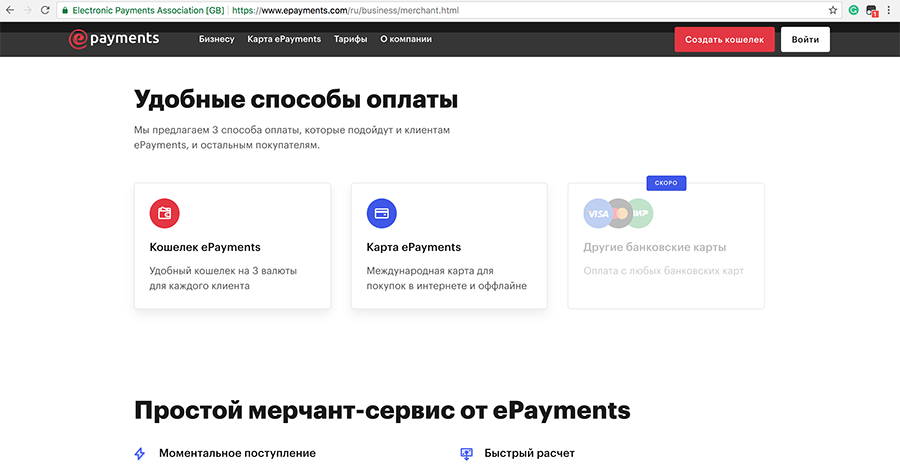Click the Оплата с любых банковских карт text

(x=664, y=270)
